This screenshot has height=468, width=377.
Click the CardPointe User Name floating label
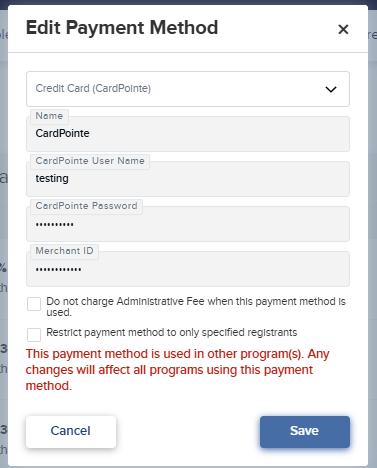pyautogui.click(x=90, y=161)
